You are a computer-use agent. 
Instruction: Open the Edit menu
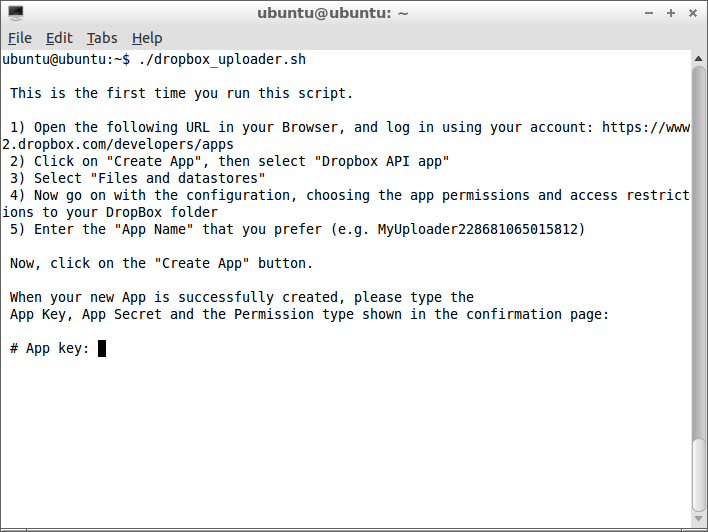click(59, 38)
